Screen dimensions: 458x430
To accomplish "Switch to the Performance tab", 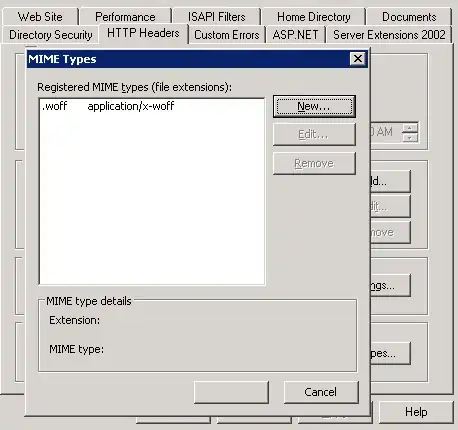I will 125,17.
